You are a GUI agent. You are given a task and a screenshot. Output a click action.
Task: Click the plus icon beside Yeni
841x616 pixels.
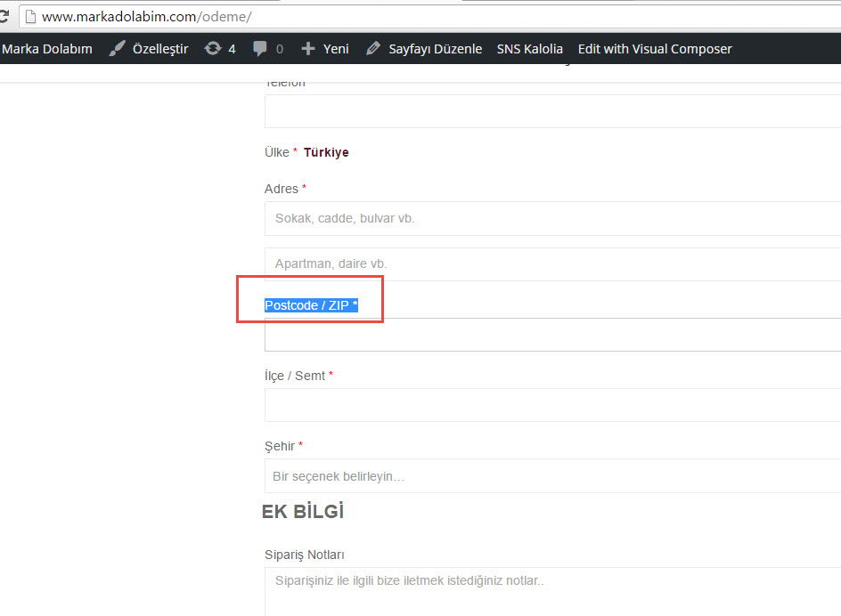point(308,49)
